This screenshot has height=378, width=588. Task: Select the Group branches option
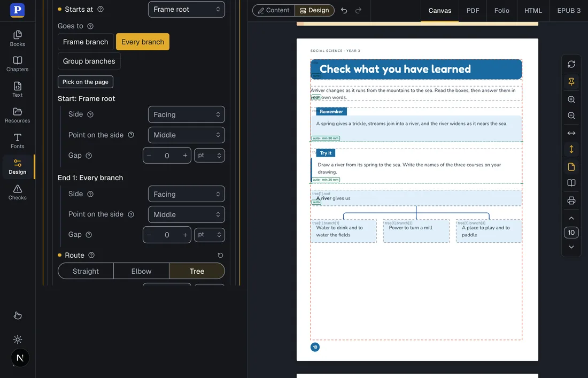[x=89, y=61]
